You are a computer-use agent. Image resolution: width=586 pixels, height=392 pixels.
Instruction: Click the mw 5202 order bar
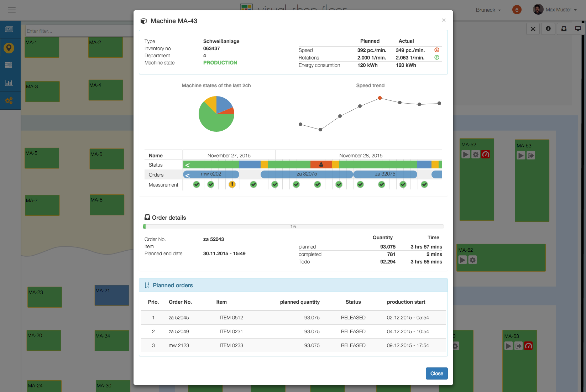pos(211,174)
